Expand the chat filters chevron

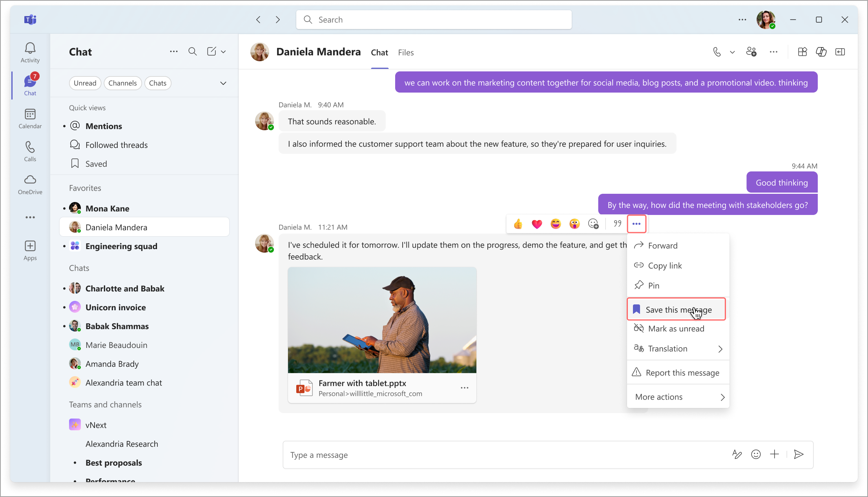point(223,83)
